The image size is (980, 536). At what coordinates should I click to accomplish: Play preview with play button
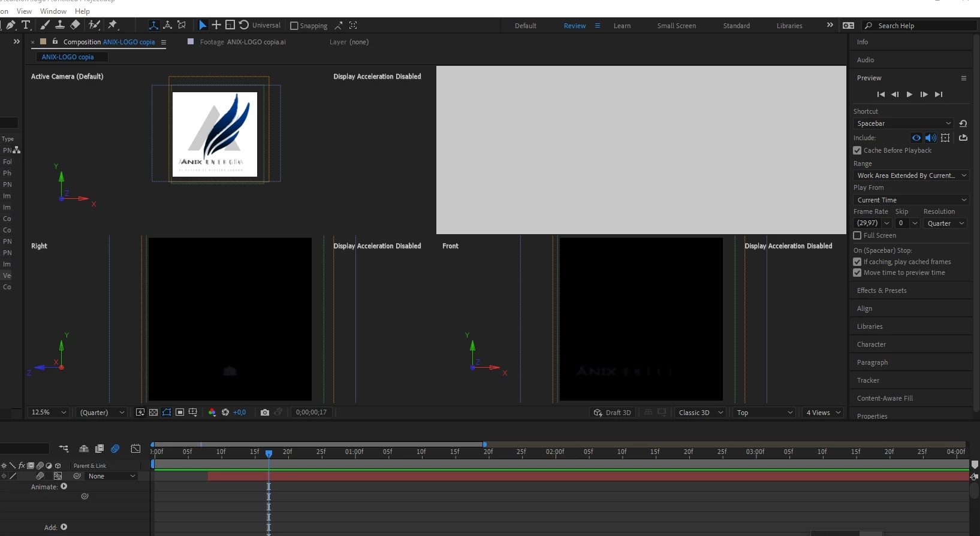click(x=909, y=95)
